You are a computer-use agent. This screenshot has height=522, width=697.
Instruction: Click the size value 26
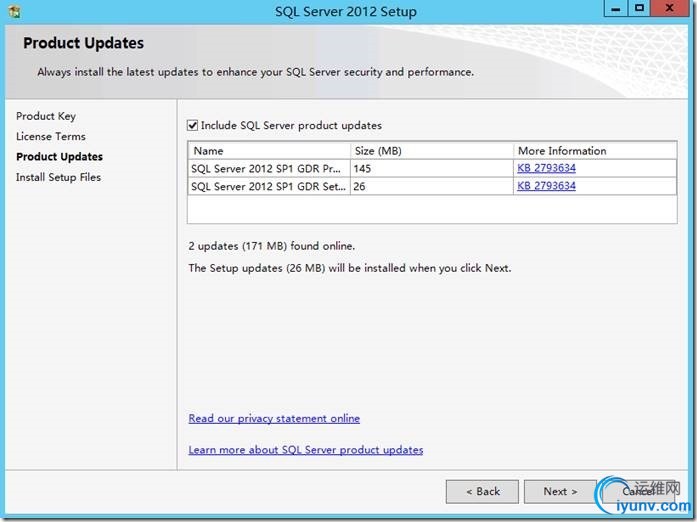point(359,186)
